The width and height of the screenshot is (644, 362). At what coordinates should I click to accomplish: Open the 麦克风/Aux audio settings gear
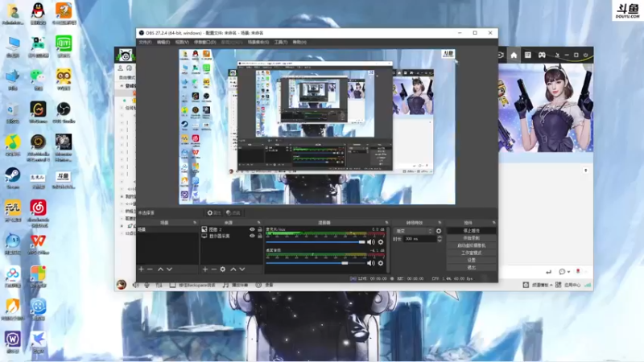381,242
